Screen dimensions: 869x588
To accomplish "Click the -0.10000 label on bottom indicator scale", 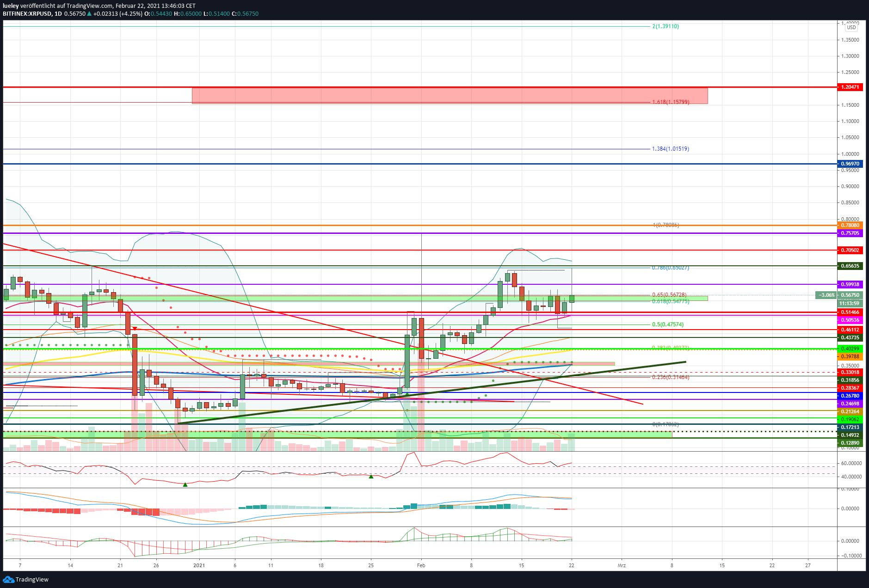I will 851,556.
